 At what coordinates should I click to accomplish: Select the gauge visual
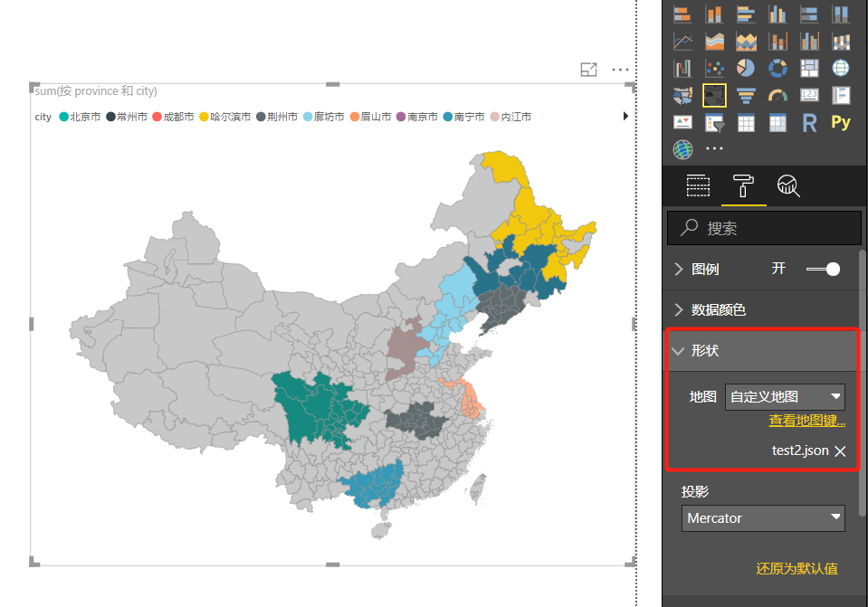pos(777,95)
